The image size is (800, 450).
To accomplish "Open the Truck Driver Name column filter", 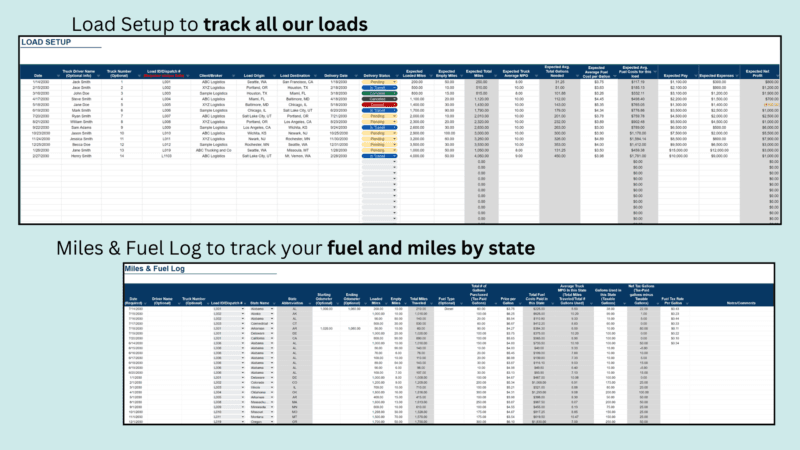I will 98,76.
